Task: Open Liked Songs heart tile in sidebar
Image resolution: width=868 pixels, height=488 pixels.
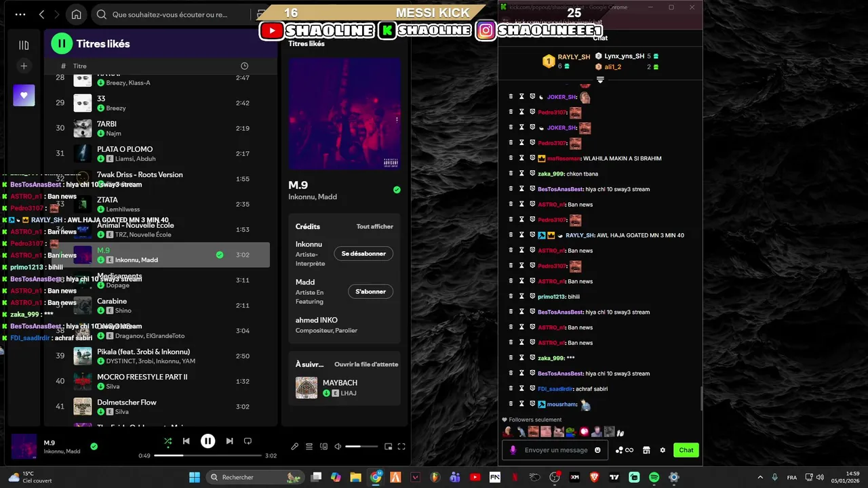Action: coord(24,96)
